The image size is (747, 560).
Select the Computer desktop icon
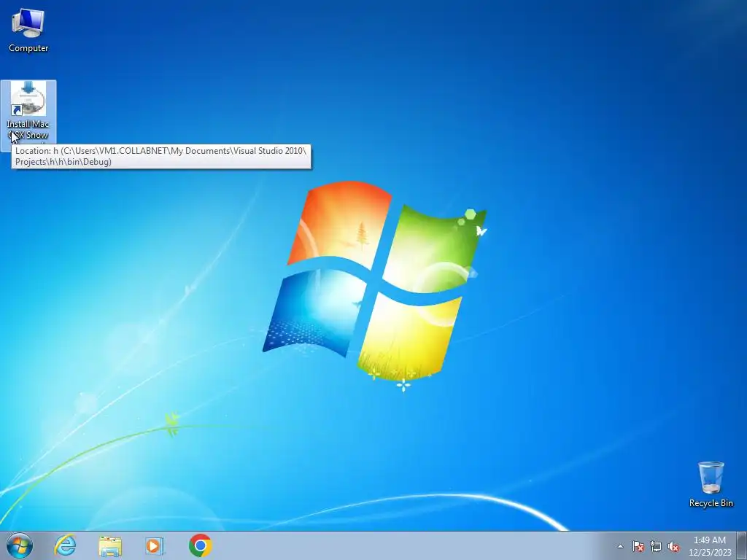coord(28,29)
